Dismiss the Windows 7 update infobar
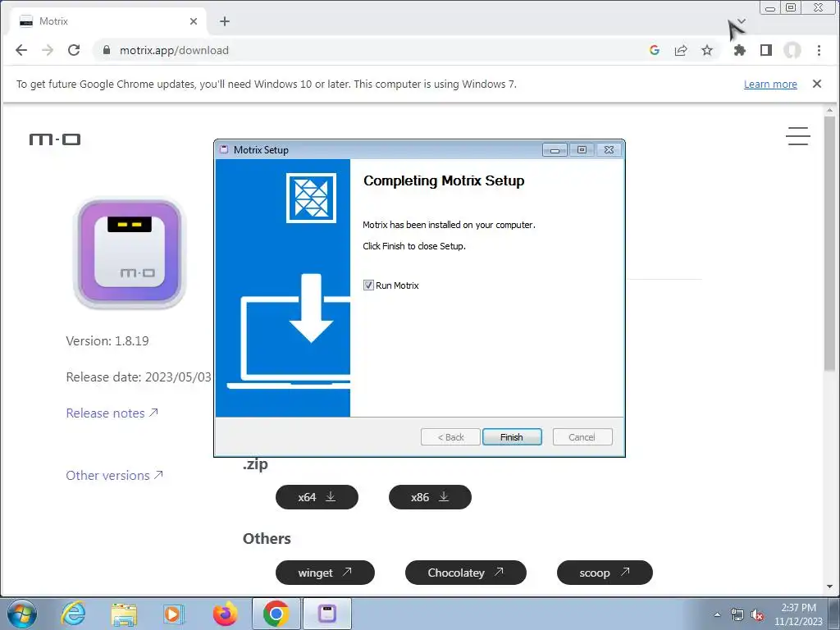Screen dimensions: 840x630 816,84
